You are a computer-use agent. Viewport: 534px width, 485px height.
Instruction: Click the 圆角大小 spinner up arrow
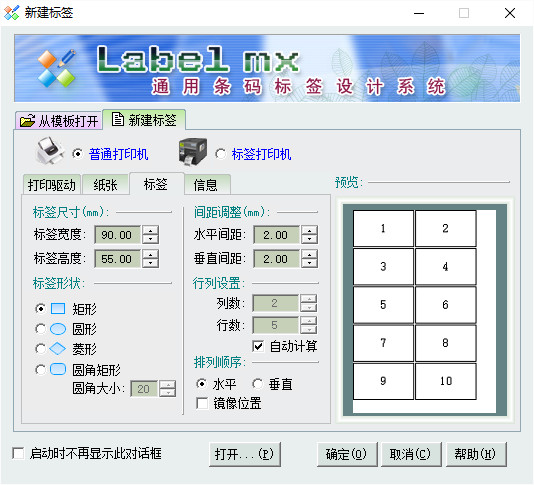tap(168, 385)
